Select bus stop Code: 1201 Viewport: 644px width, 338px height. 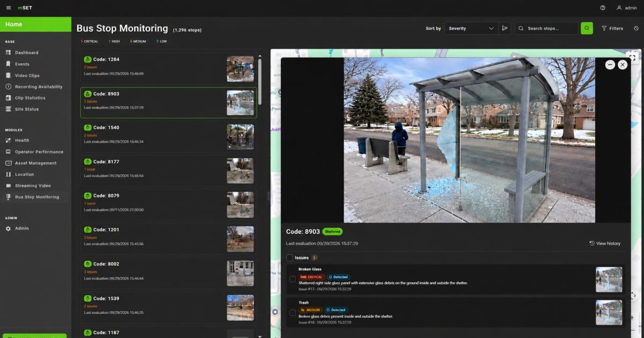tap(169, 239)
